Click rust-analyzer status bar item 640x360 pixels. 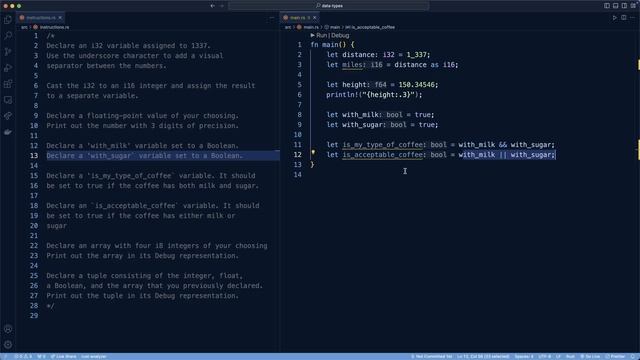[x=94, y=356]
